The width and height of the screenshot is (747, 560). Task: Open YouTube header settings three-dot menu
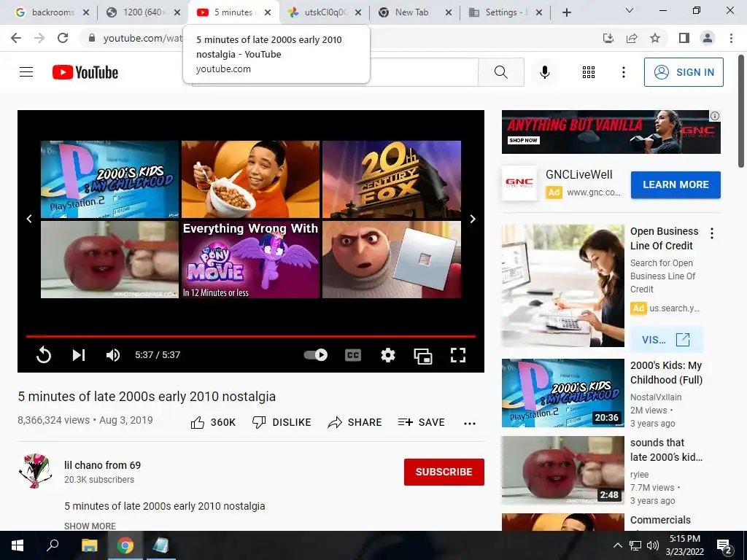(623, 72)
